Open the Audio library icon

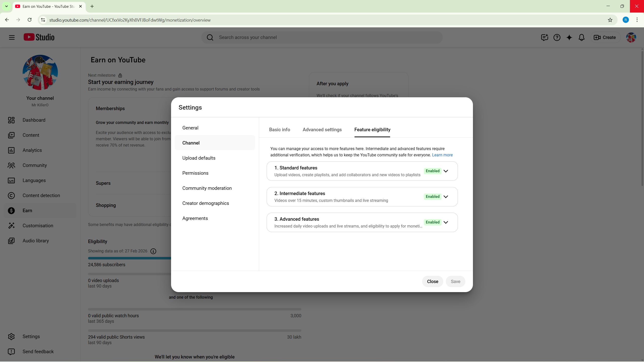[x=11, y=241]
